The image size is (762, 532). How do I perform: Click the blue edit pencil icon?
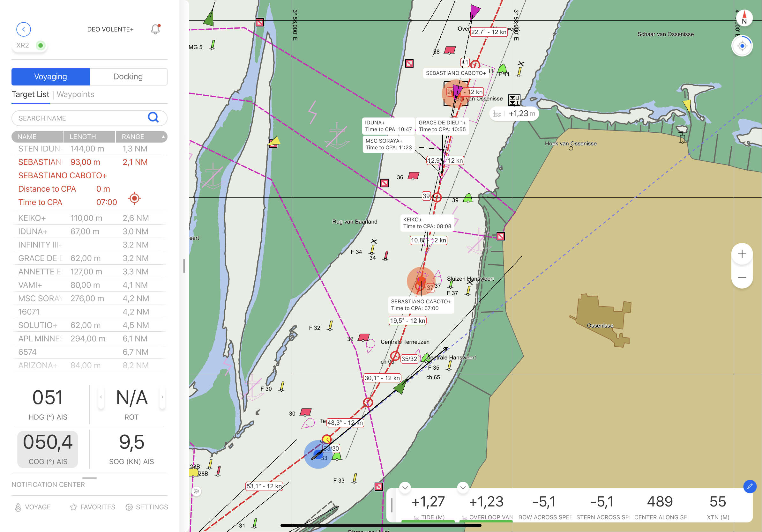point(750,487)
